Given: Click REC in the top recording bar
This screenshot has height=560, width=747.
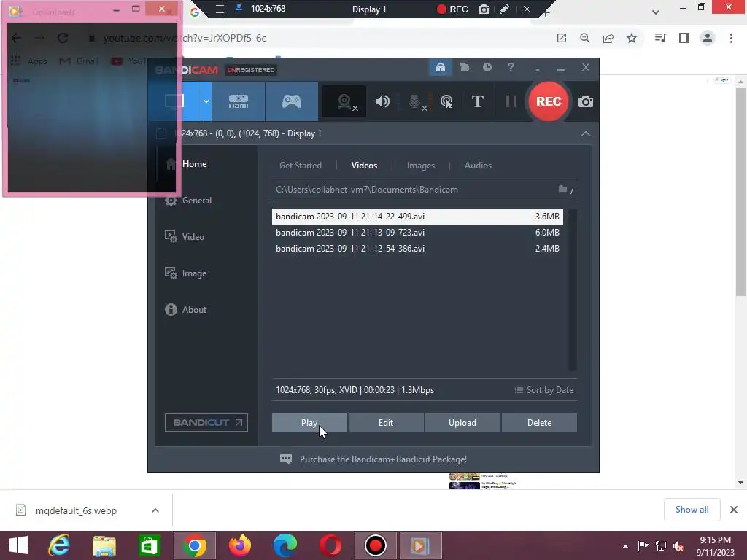Looking at the screenshot, I should pos(452,9).
